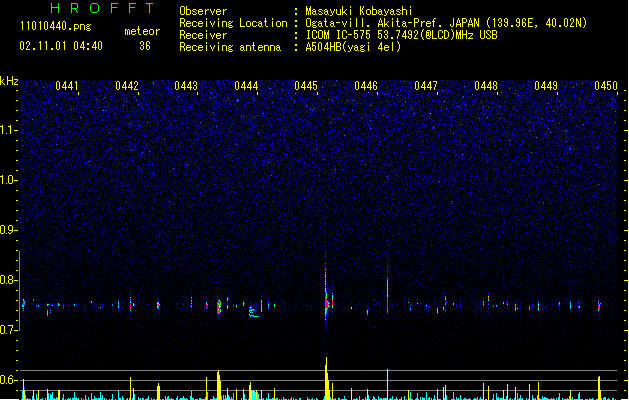
Task: Click the date stamp 02.11.01 04:40
Action: coord(61,46)
